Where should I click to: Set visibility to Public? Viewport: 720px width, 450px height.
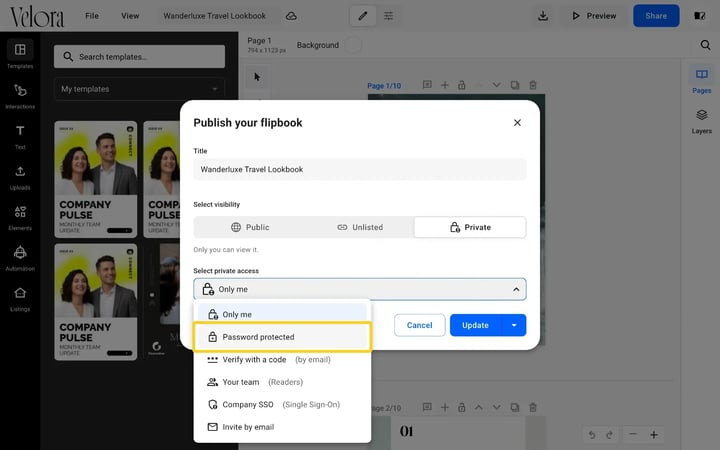point(250,227)
